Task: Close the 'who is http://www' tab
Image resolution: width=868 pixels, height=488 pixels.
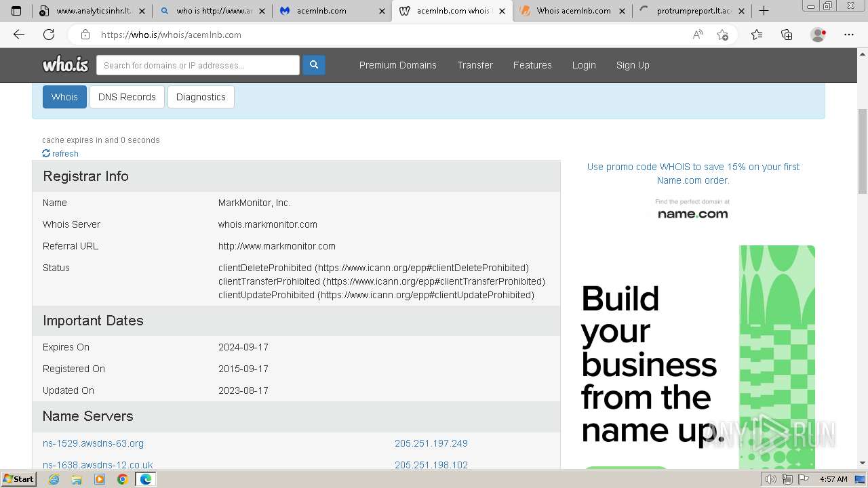Action: click(261, 11)
